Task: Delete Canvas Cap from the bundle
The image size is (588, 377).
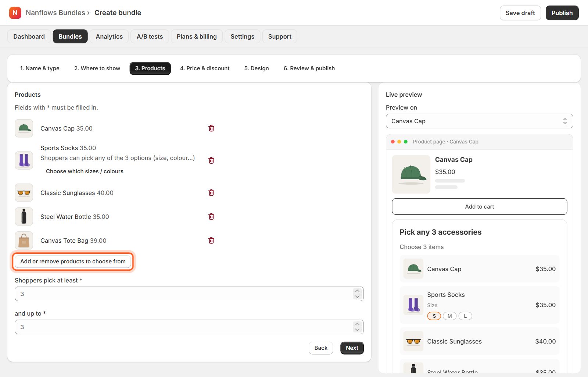Action: 211,128
